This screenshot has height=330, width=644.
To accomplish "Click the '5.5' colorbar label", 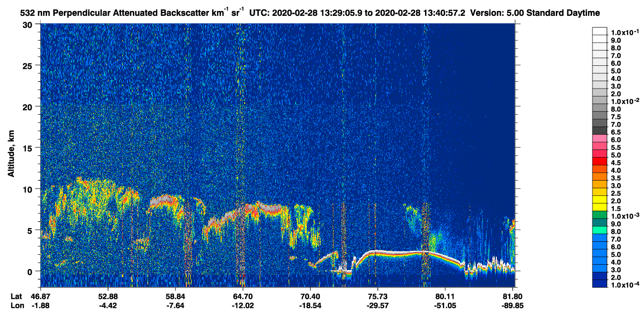I will pos(616,147).
